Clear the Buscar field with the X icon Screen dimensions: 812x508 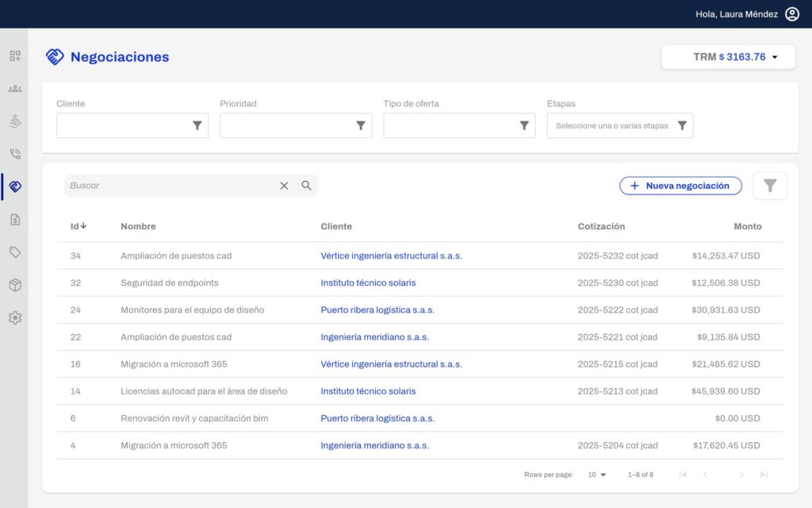(284, 186)
